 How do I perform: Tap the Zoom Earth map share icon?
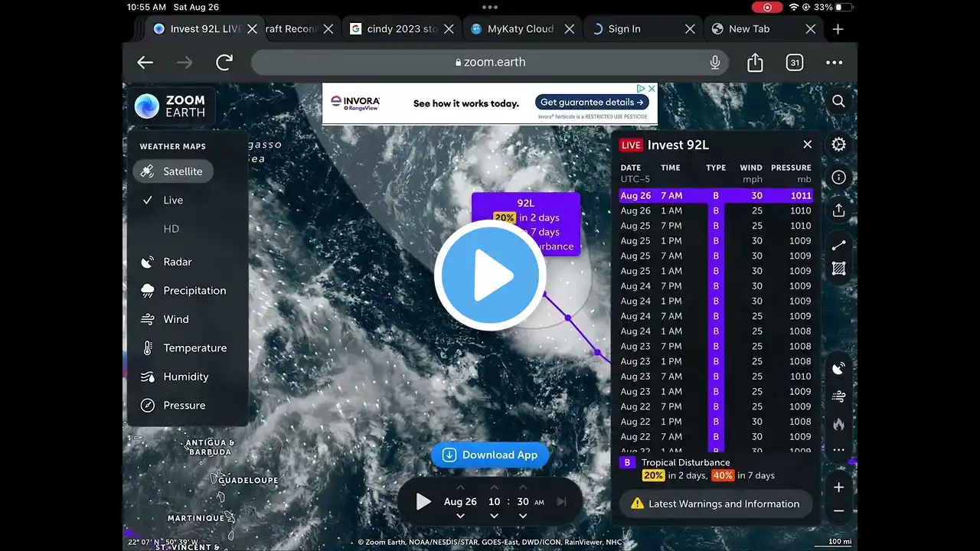838,210
